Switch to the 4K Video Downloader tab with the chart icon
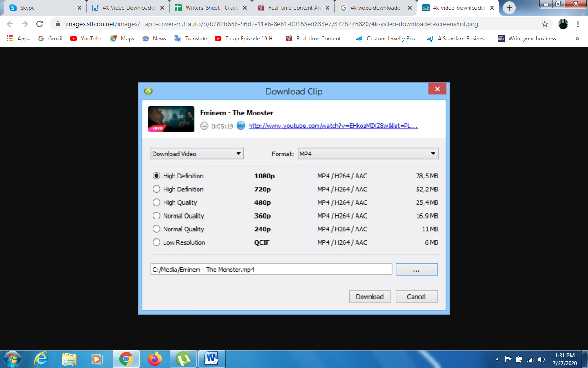 point(127,8)
